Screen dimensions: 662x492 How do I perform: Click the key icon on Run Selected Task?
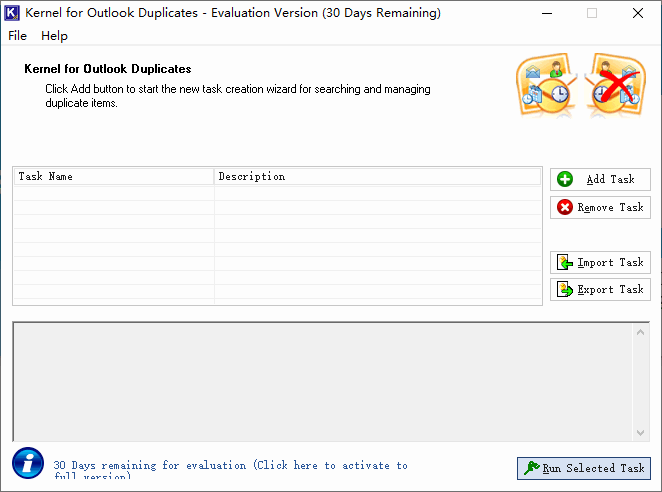click(x=530, y=467)
